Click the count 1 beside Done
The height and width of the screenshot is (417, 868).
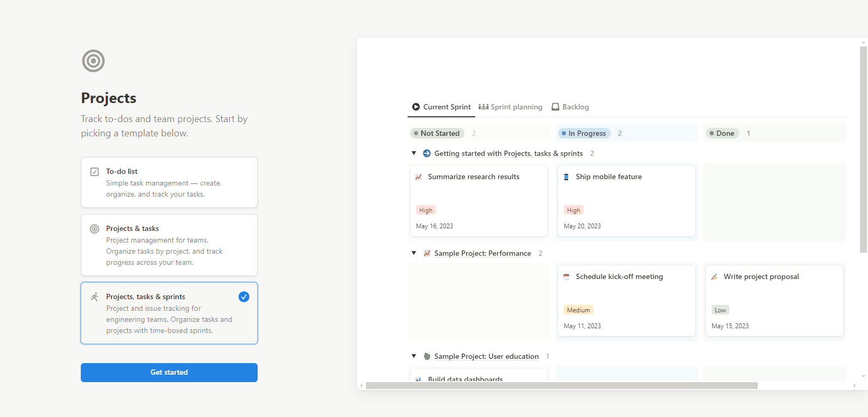pos(748,133)
